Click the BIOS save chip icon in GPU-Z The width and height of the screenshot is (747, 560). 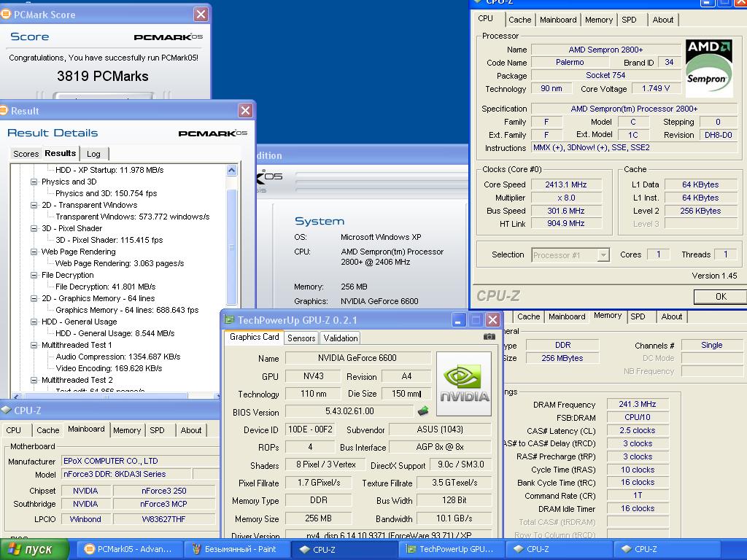click(422, 411)
